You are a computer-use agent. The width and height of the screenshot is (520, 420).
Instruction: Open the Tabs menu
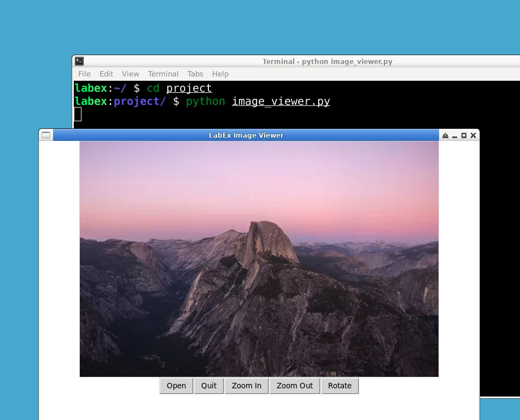point(195,74)
